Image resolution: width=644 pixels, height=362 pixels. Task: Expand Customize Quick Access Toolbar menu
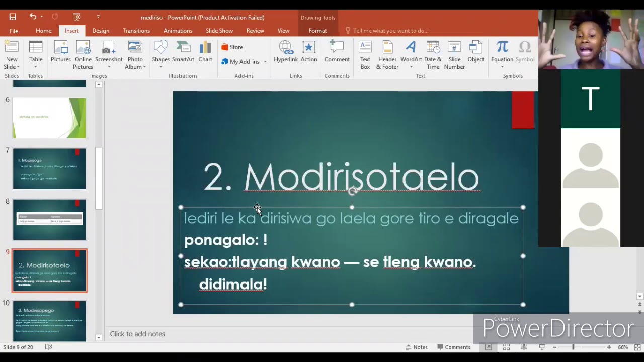(98, 17)
